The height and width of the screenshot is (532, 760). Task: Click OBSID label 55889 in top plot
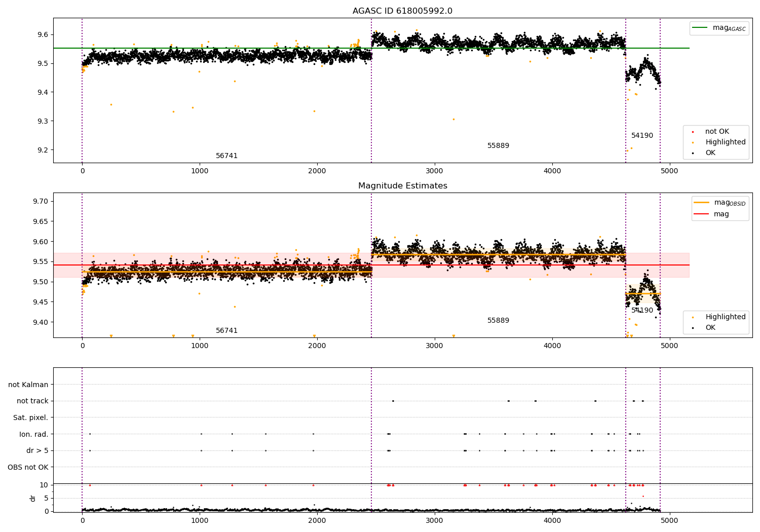coord(498,146)
